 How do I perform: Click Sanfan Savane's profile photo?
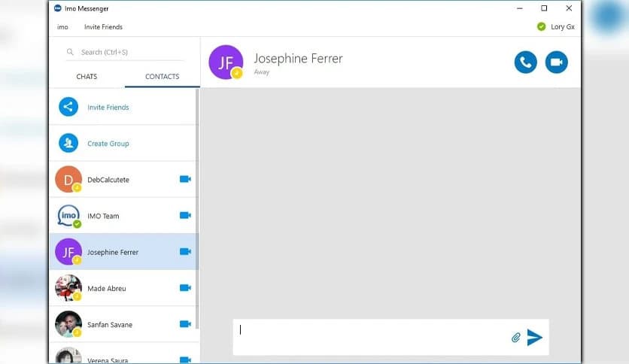[68, 324]
